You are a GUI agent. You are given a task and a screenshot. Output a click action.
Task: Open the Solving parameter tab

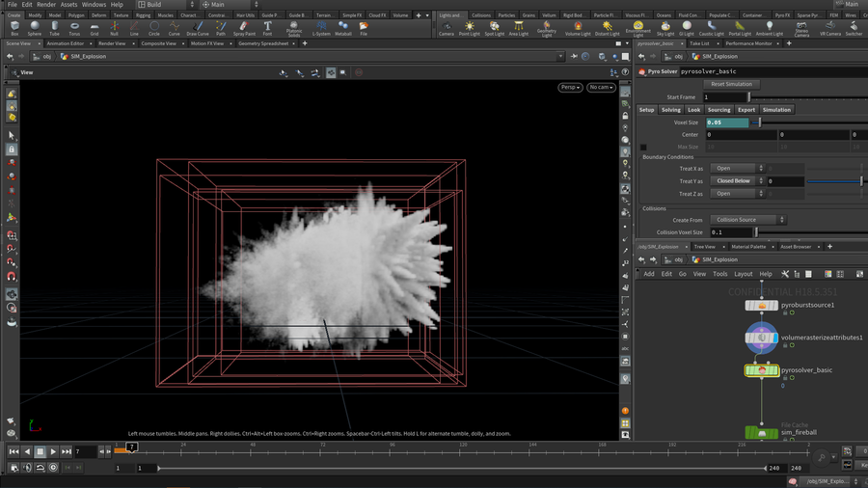click(671, 110)
